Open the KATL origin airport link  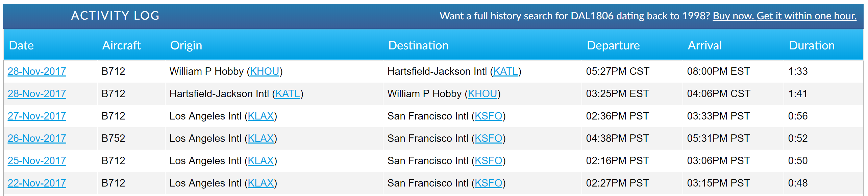pos(288,94)
